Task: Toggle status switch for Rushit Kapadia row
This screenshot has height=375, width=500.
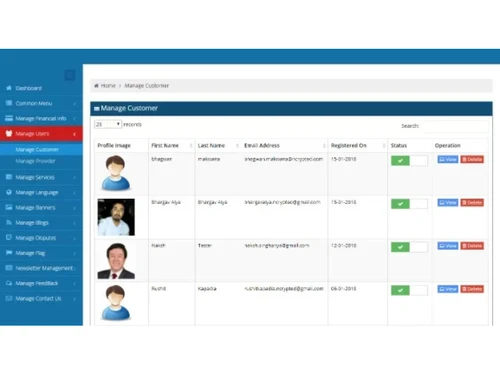Action: coord(409,290)
